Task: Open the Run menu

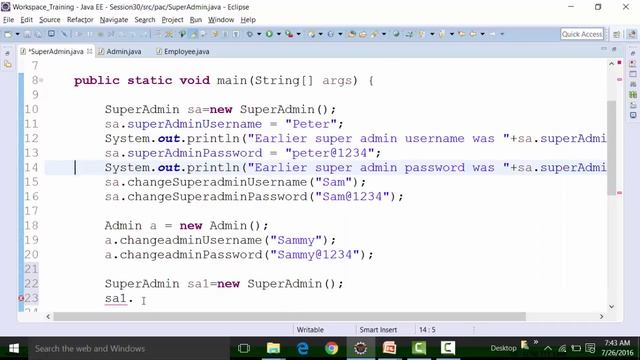Action: point(196,20)
